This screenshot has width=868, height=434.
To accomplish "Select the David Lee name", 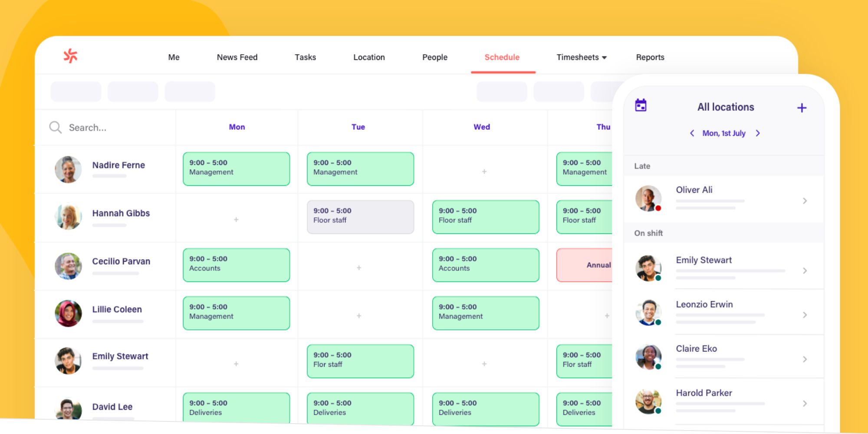I will 112,407.
